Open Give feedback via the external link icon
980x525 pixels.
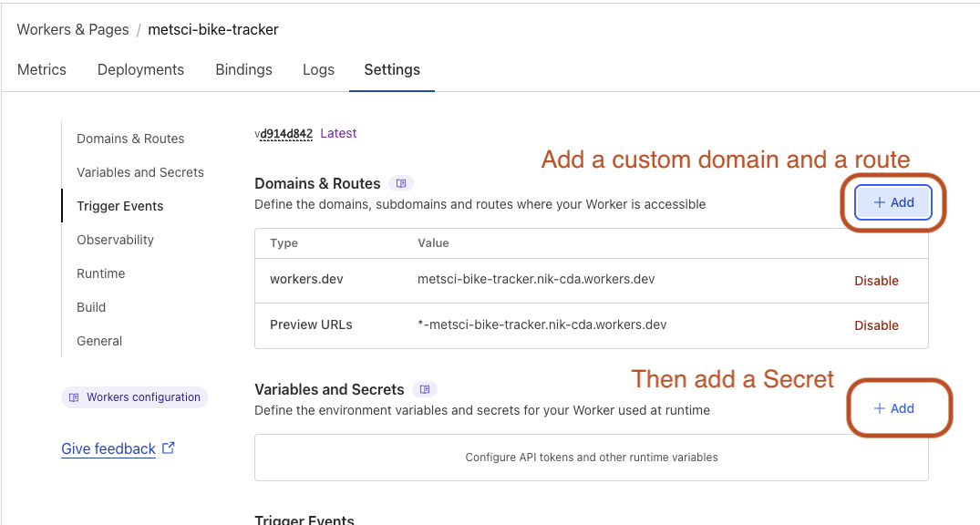click(x=167, y=448)
